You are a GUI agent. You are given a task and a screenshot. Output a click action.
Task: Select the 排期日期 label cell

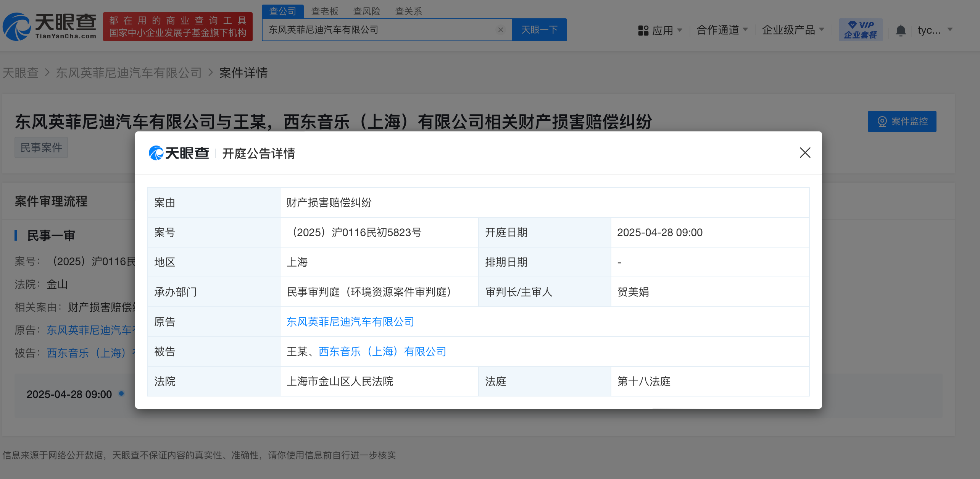545,262
